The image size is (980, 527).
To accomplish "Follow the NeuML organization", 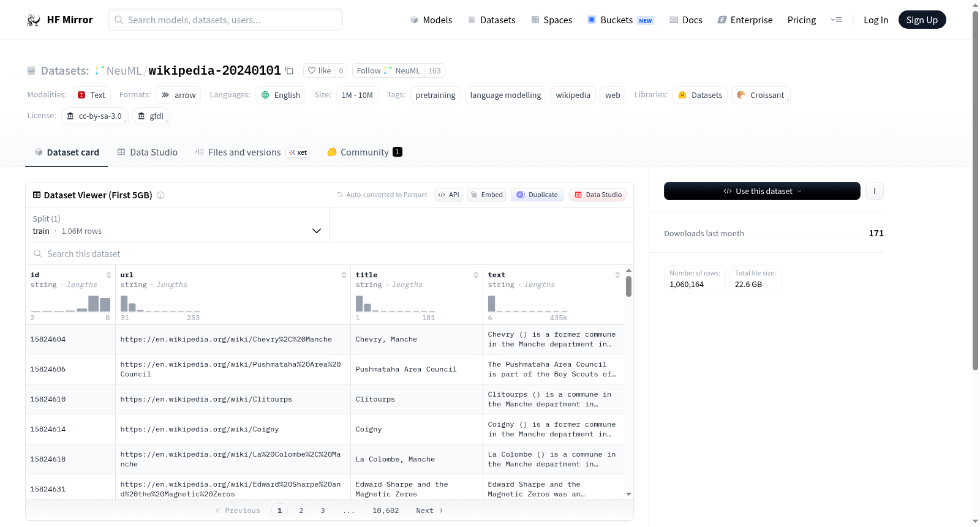I will (x=388, y=70).
